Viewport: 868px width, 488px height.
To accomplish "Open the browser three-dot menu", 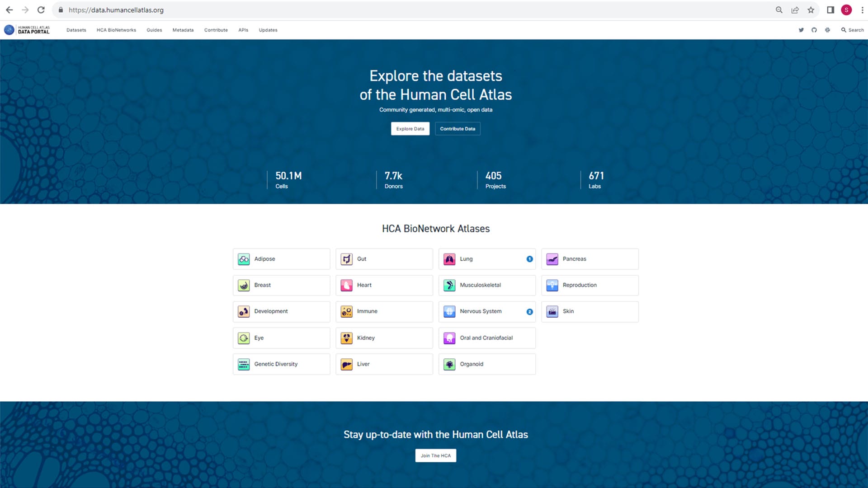I will click(862, 10).
